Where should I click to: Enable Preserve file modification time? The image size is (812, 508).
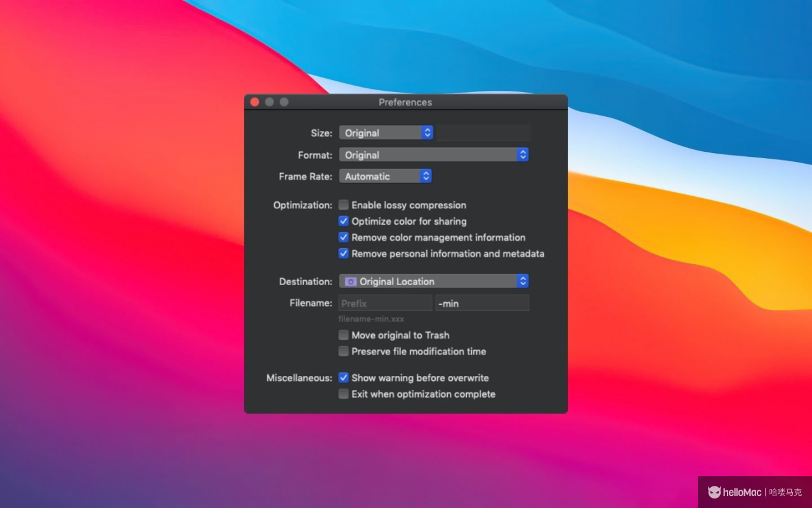(343, 351)
